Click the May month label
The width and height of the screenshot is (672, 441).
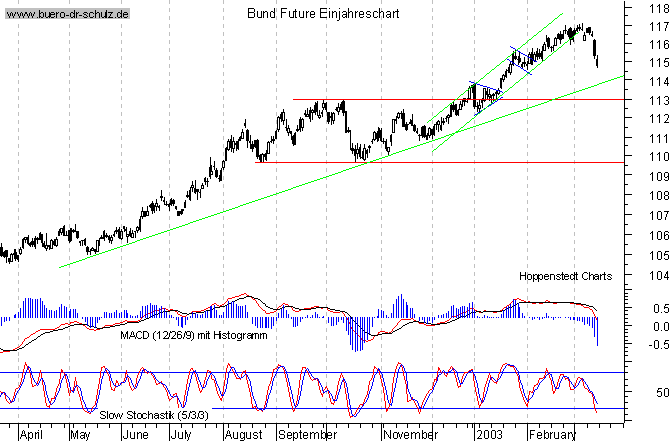(81, 435)
